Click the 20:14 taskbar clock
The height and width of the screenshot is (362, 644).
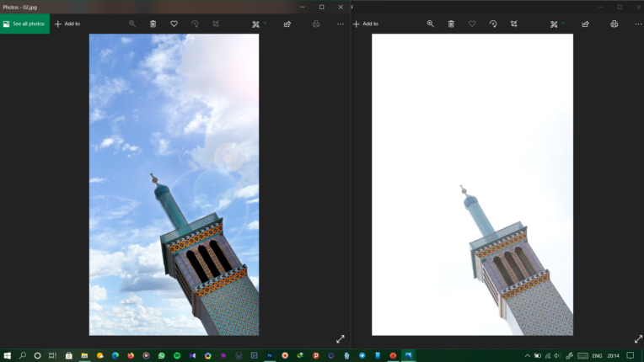click(613, 355)
